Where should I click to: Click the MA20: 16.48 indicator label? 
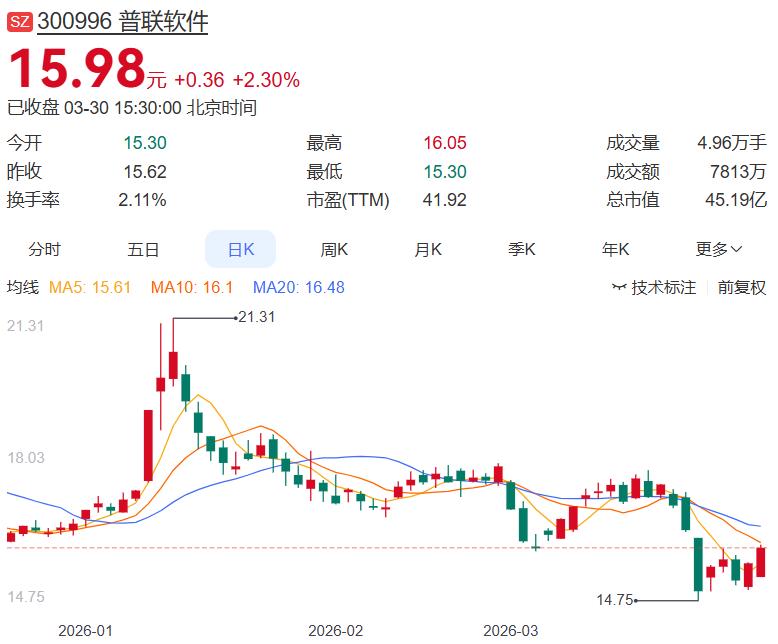(x=299, y=287)
